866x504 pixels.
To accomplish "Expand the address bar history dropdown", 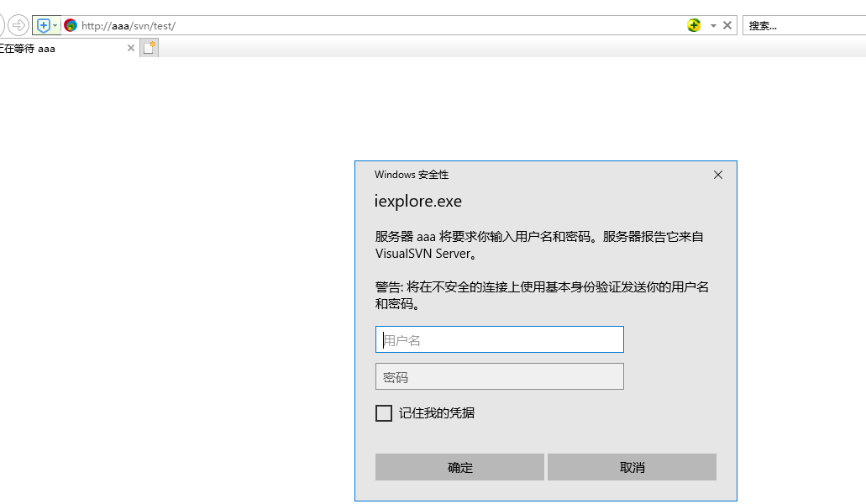I will coord(713,26).
